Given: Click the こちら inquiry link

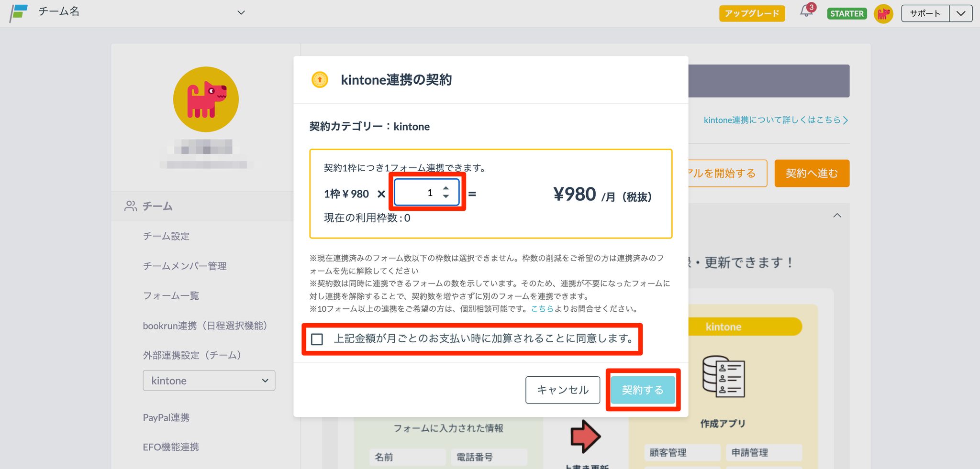Looking at the screenshot, I should (542, 309).
